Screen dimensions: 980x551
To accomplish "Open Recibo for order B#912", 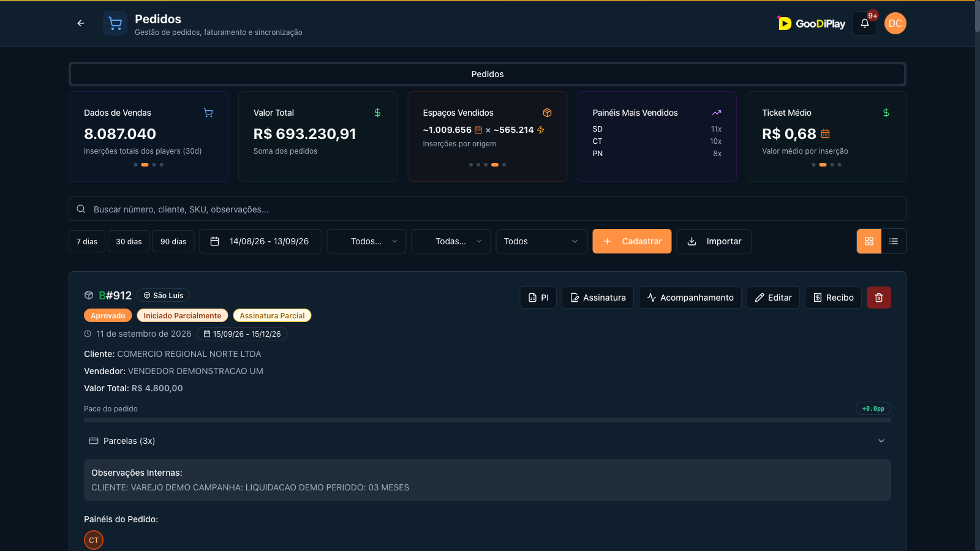I will click(x=833, y=298).
